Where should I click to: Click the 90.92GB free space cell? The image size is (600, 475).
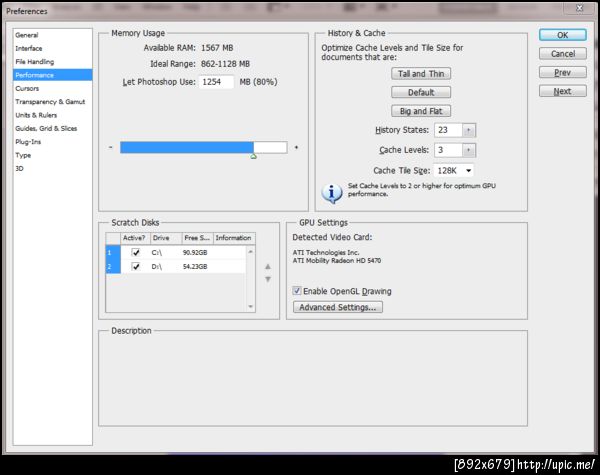195,253
